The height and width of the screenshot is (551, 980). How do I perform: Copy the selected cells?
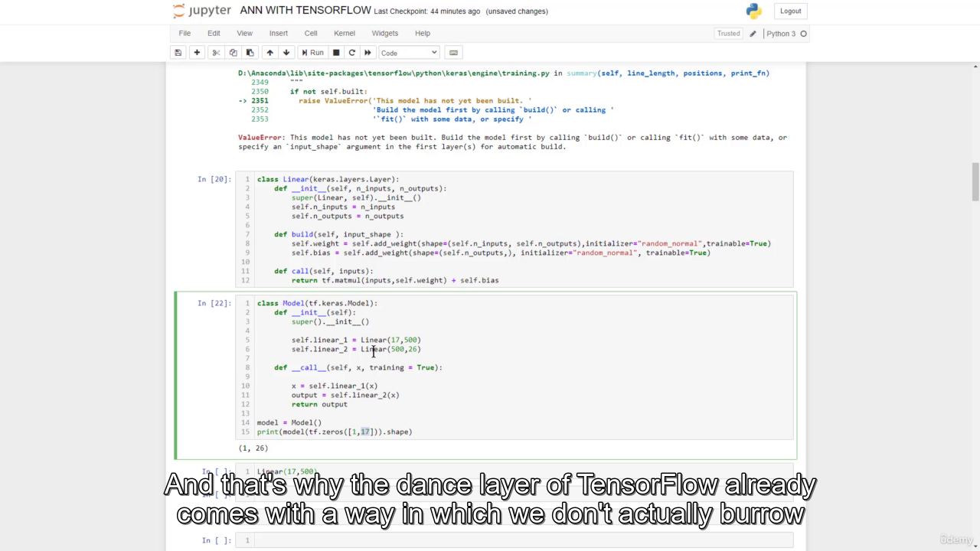pos(233,53)
